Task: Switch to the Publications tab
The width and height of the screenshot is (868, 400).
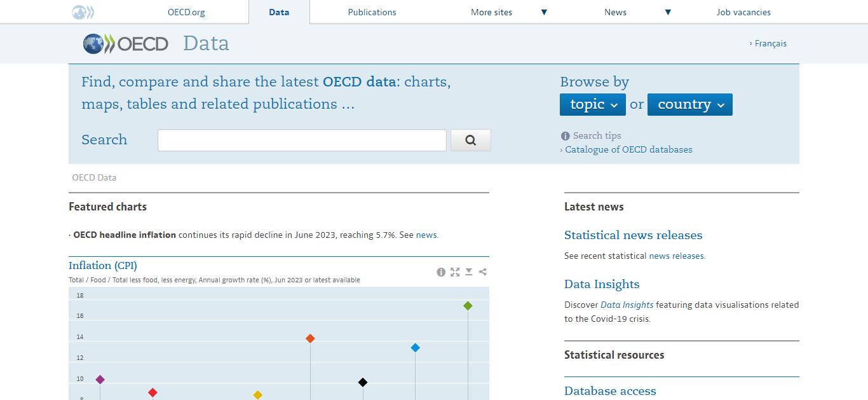Action: point(372,12)
